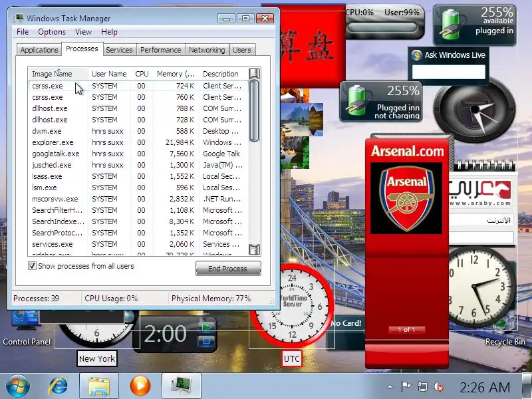This screenshot has height=399, width=532.
Task: Sort by CPU column header
Action: pyautogui.click(x=142, y=74)
